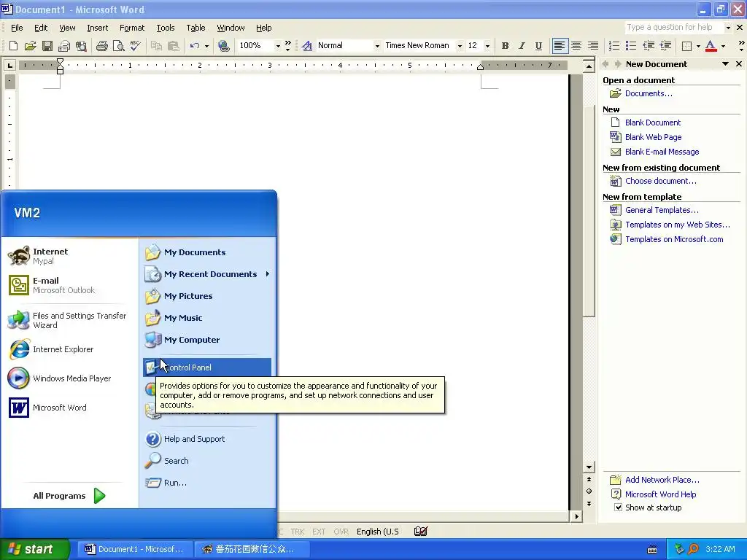
Task: Toggle Bold formatting
Action: 505,46
